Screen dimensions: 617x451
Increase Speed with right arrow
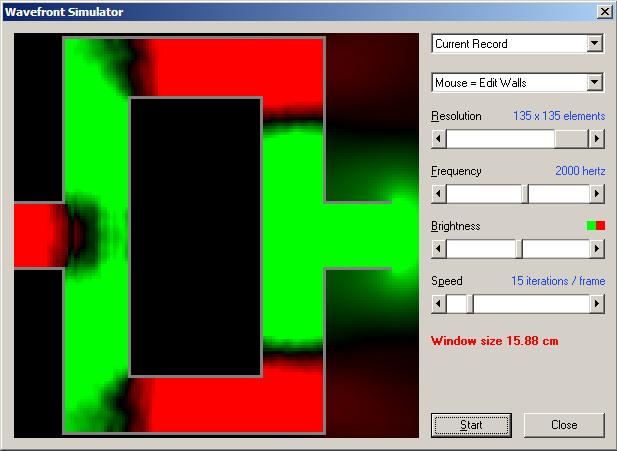click(x=597, y=304)
